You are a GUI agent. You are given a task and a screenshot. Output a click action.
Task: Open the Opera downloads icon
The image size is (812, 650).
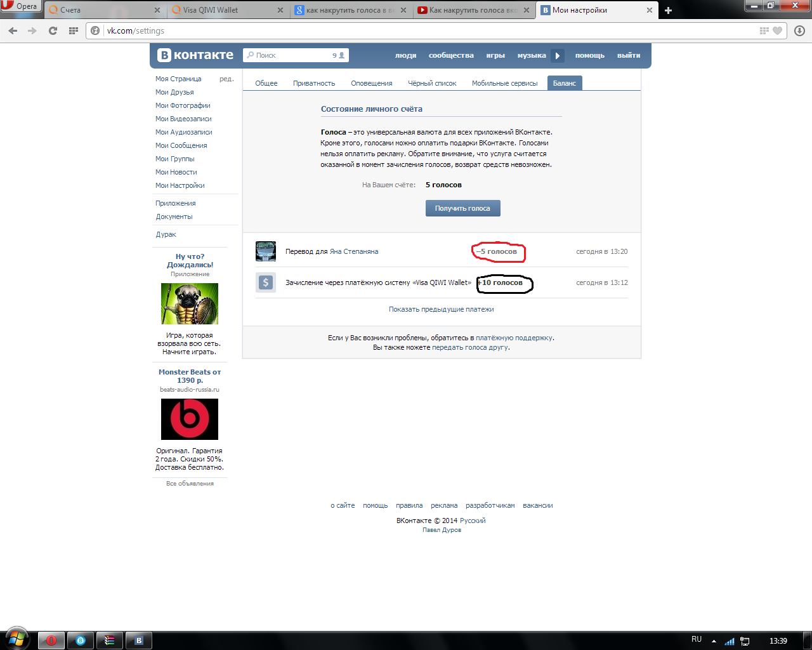(x=799, y=30)
